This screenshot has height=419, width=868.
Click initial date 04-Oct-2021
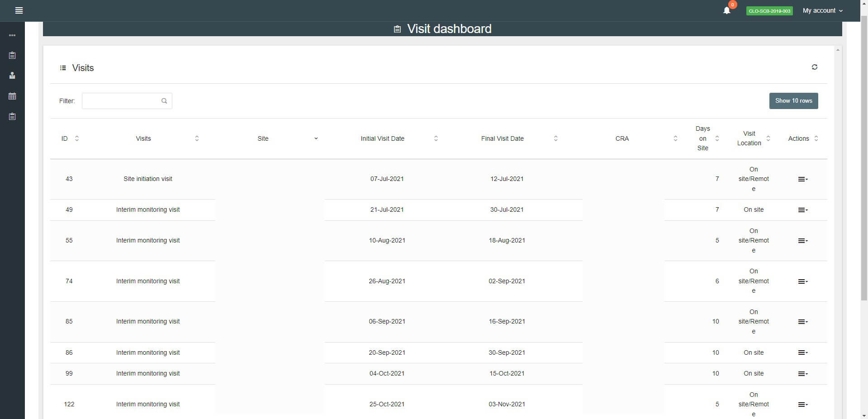[387, 373]
